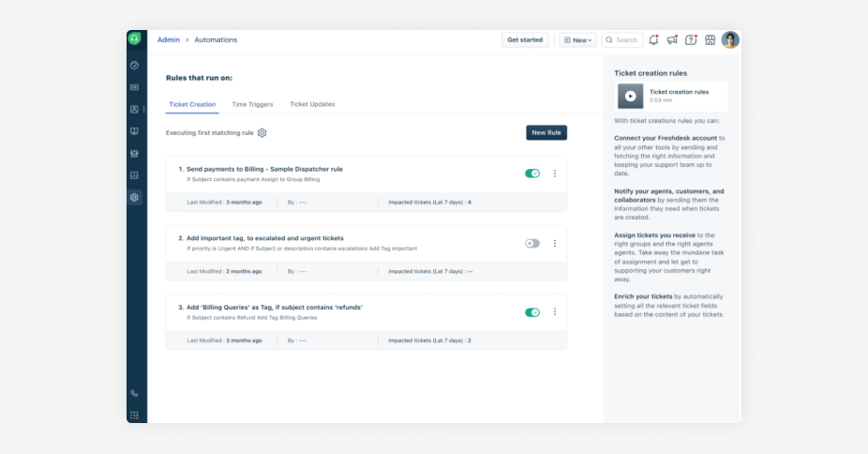
Task: Click the gear beside Executing first matching rule
Action: click(x=262, y=133)
